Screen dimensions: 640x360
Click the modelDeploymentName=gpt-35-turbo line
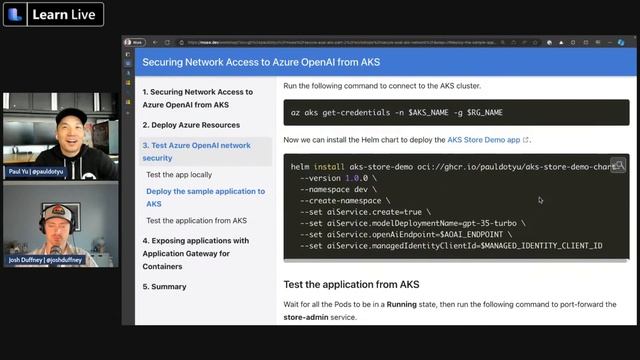pos(413,223)
